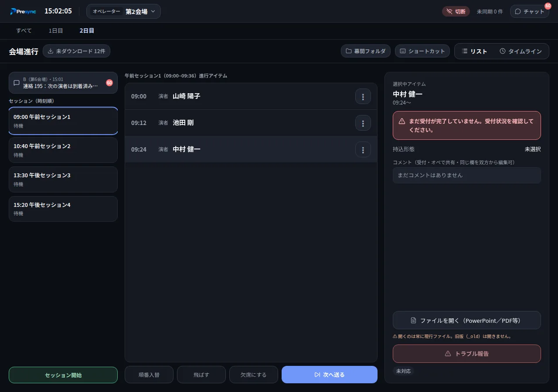Click the 未対応 status tag
Viewport: 558px width, 392px height.
[x=404, y=371]
